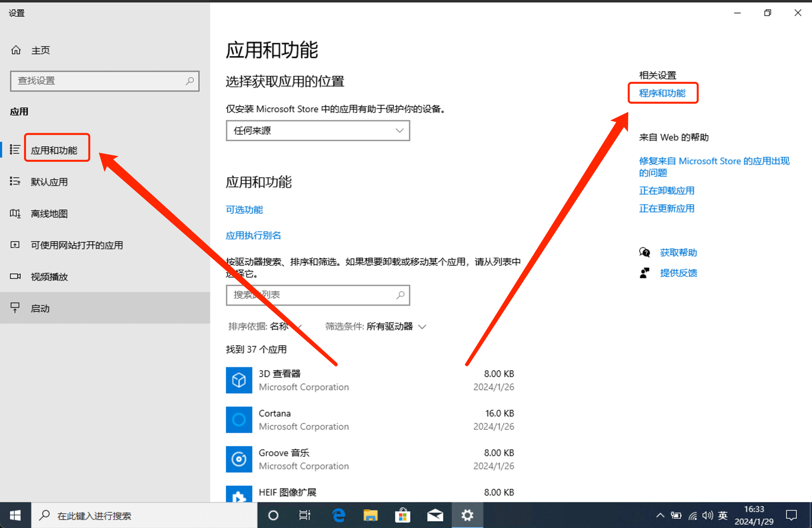Click the 默认应用 sidebar icon

point(15,181)
